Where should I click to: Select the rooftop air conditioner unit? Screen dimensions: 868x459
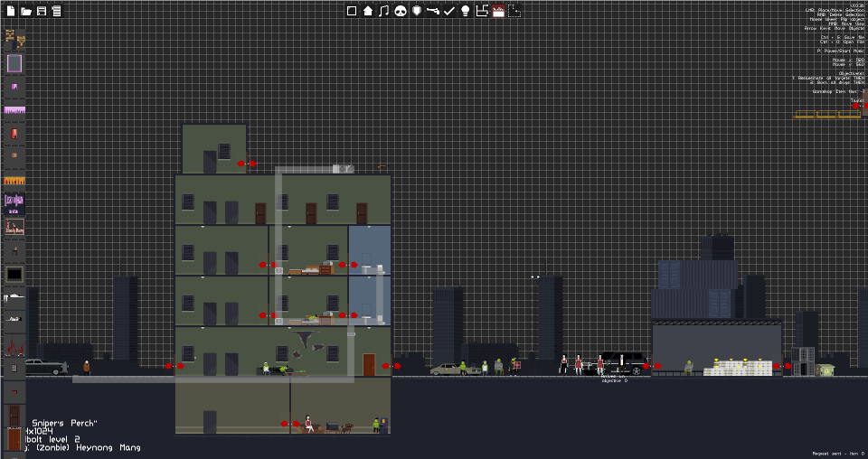pos(343,169)
